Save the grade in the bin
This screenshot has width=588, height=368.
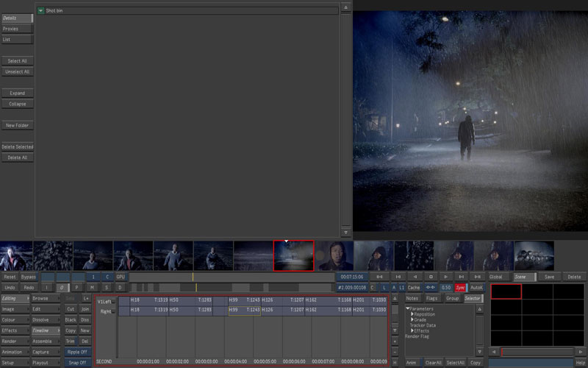point(550,277)
